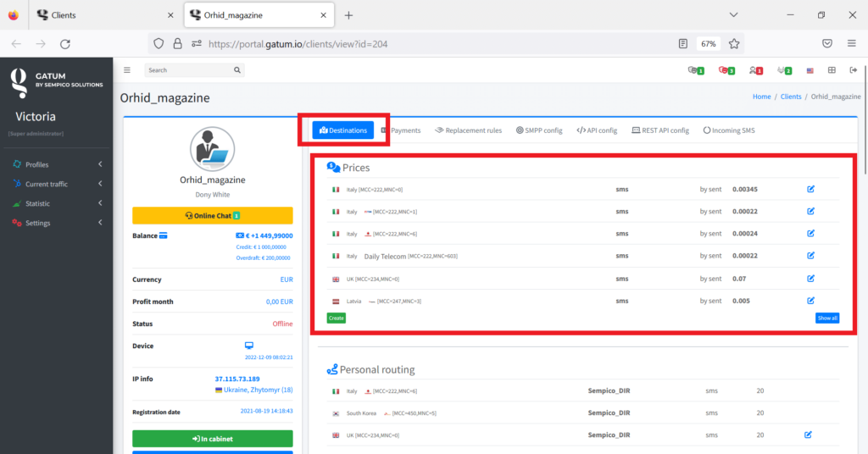Bookmark this page with the star icon
Screen dimensions: 868x454
pyautogui.click(x=734, y=44)
